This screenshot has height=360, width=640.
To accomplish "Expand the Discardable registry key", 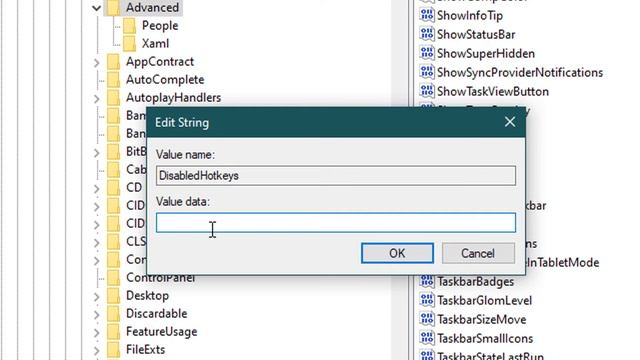I will point(96,314).
